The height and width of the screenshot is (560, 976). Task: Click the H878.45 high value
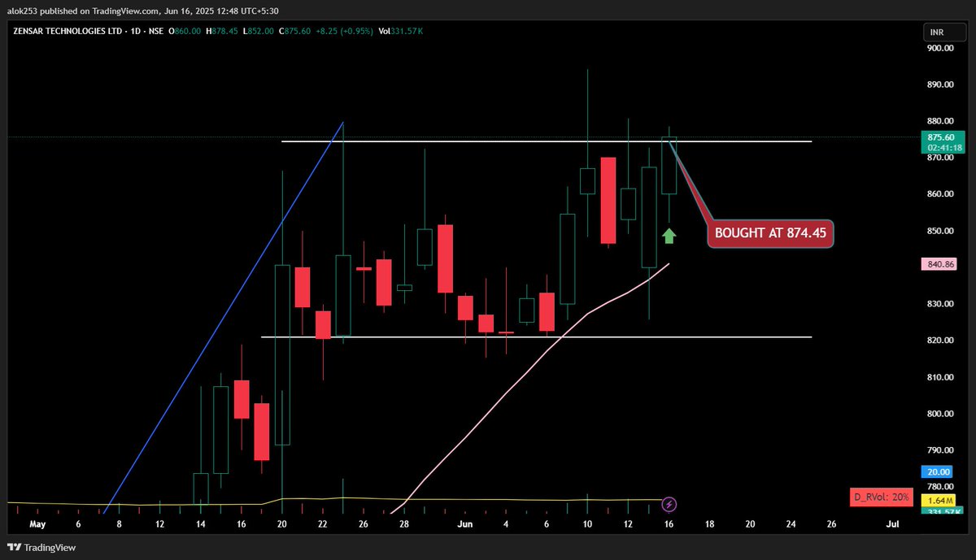223,31
